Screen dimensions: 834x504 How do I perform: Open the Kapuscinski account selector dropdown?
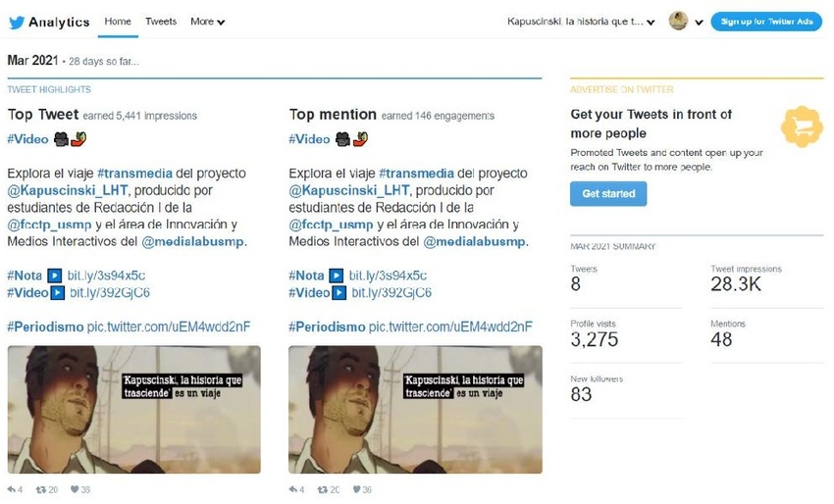tap(581, 22)
